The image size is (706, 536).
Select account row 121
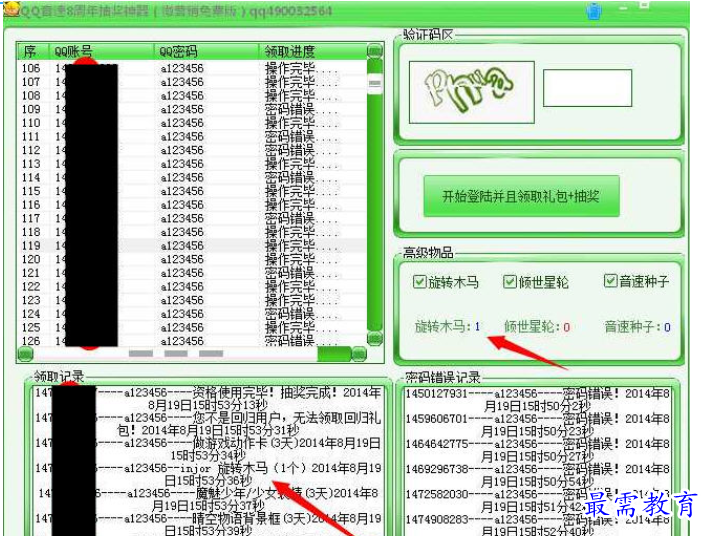click(192, 273)
